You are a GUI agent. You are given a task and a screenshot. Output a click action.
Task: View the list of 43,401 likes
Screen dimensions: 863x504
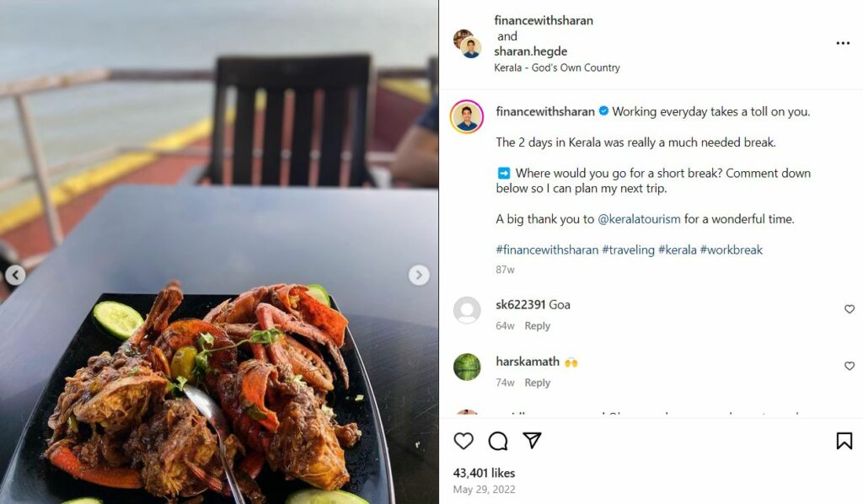484,473
